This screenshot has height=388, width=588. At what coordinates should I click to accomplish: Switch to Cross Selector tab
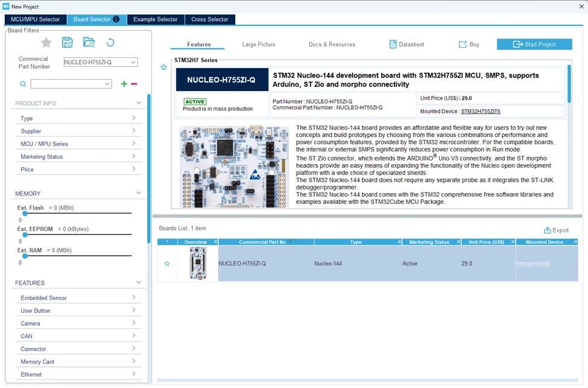(210, 19)
